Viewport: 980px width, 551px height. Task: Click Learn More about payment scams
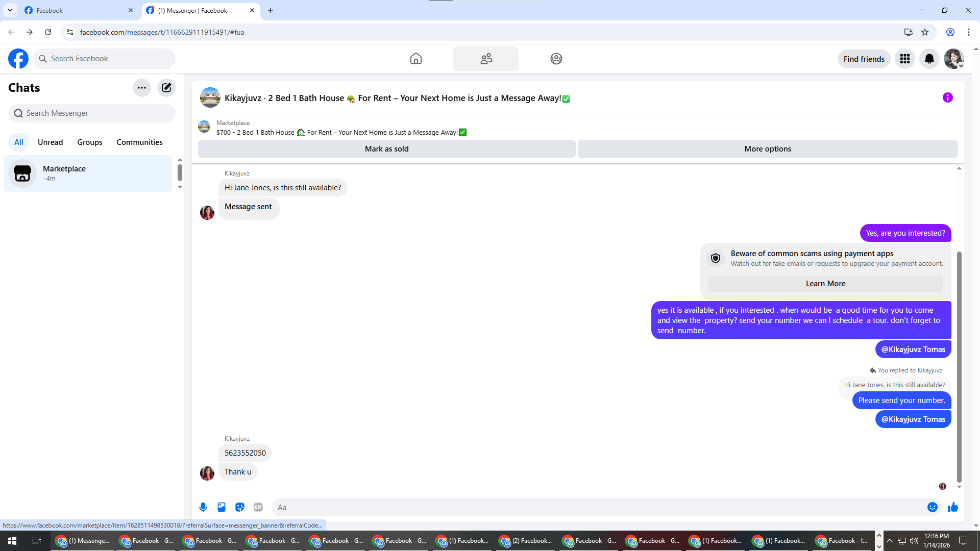[x=825, y=284]
